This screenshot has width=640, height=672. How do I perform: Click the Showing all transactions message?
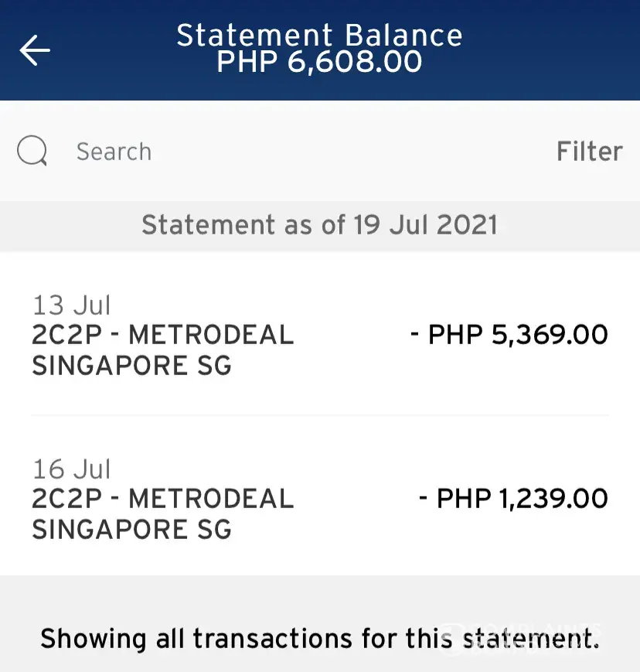click(319, 639)
